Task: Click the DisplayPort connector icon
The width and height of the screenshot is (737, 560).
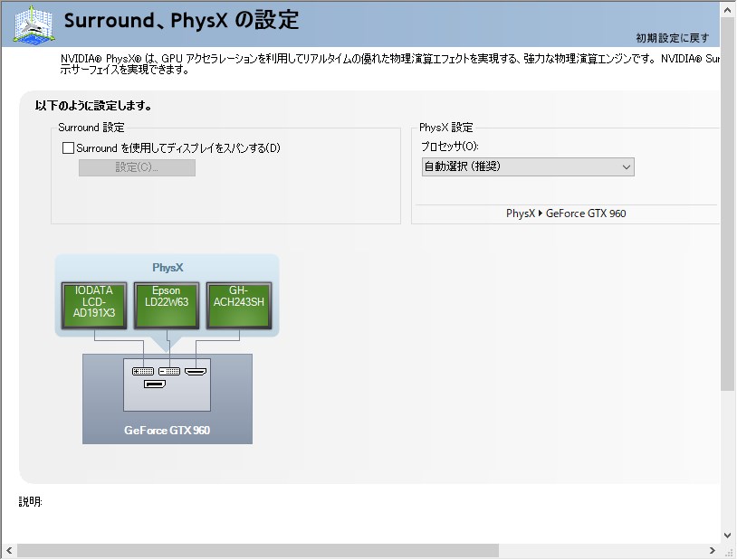Action: point(155,384)
